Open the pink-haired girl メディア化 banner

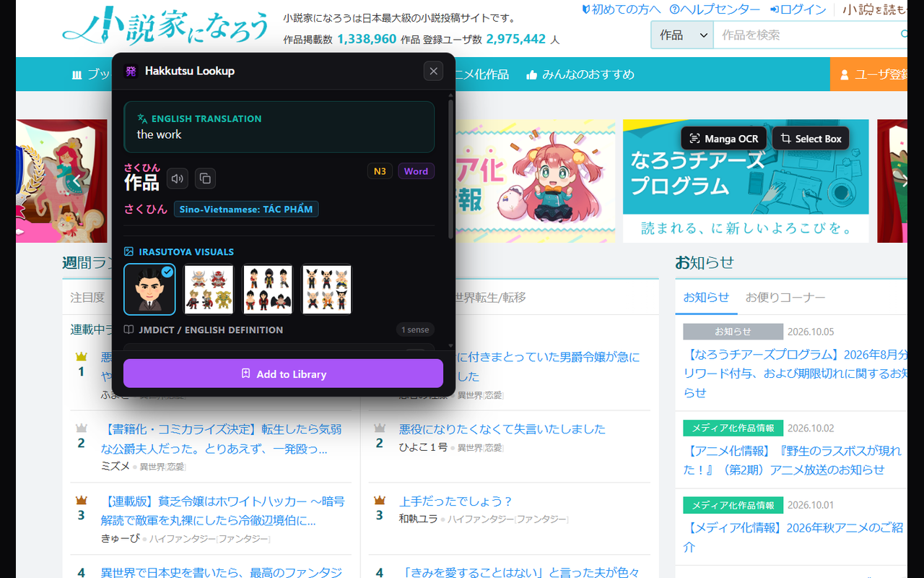536,181
